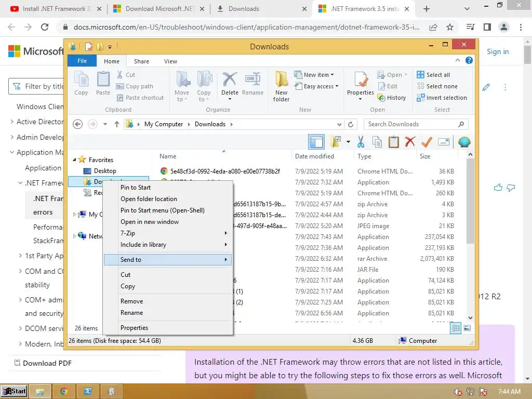
Task: Click the page edit pencil icon on the docs page
Action: coord(486,87)
